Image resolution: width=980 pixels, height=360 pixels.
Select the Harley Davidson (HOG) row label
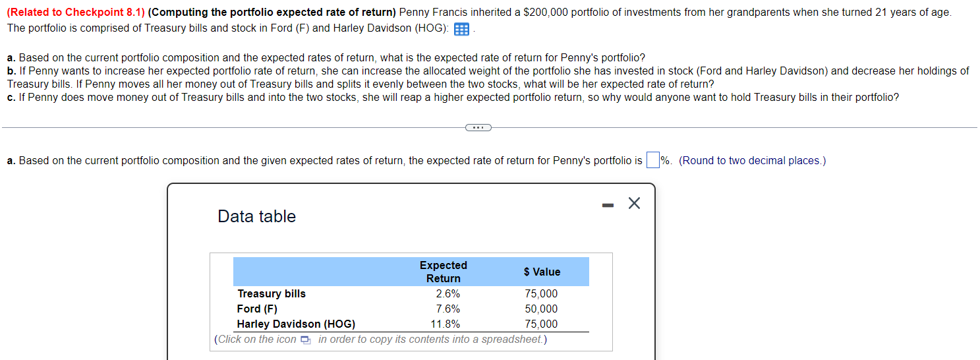[296, 324]
